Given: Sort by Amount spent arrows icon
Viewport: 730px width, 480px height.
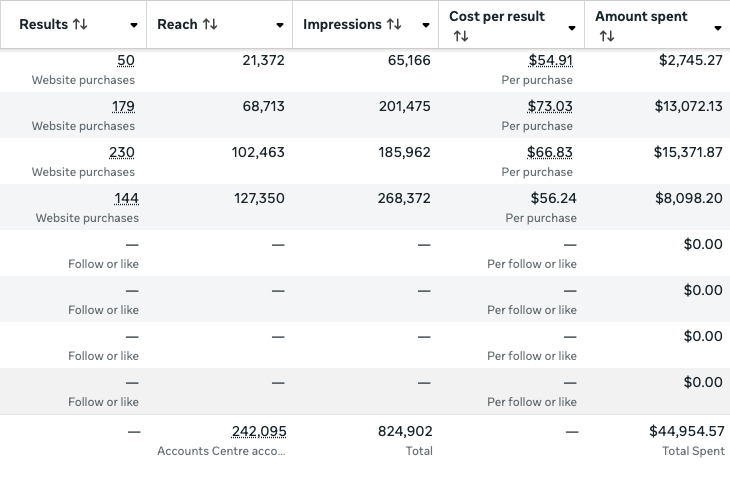Looking at the screenshot, I should [607, 36].
